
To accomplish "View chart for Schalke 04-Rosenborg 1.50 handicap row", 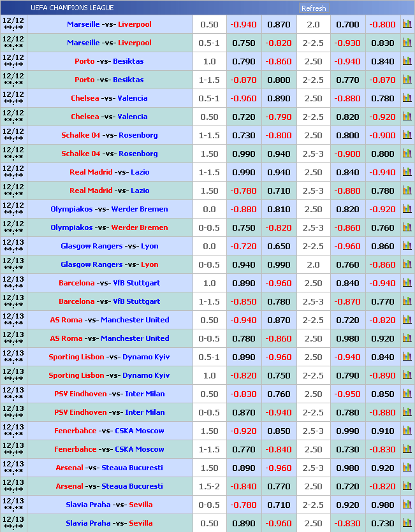I will coord(407,154).
